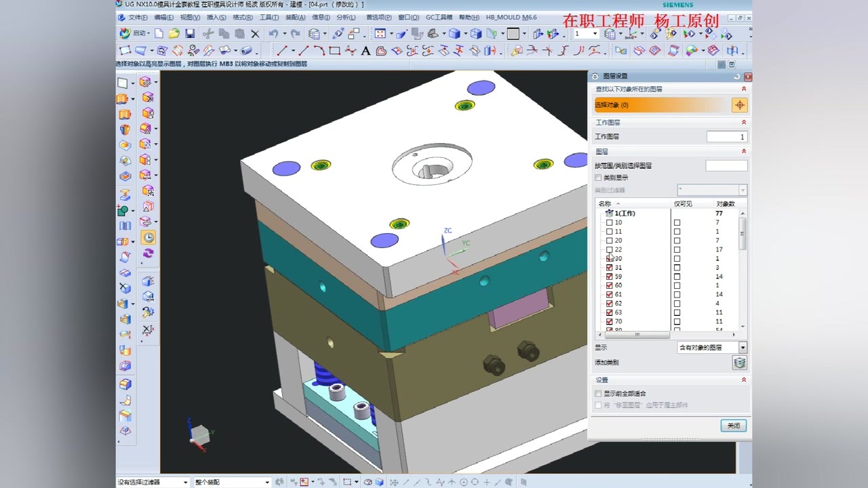
Task: Enable the 显示前全部适合 checkbox
Action: tap(598, 394)
